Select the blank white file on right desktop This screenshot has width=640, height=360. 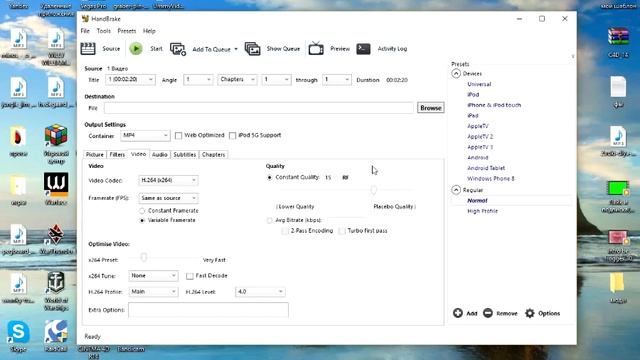point(618,87)
